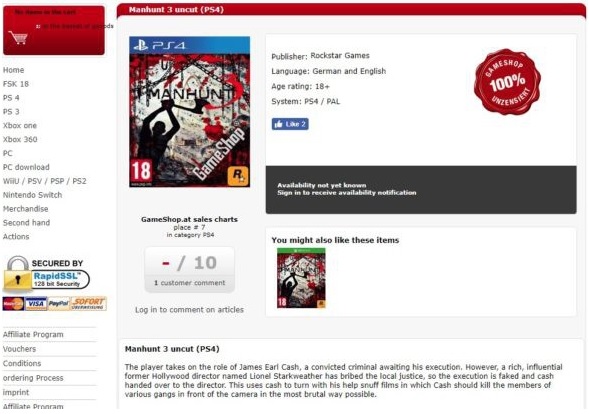
Task: Open the recommended Xbox One Manhunt thumbnail
Action: [x=301, y=278]
